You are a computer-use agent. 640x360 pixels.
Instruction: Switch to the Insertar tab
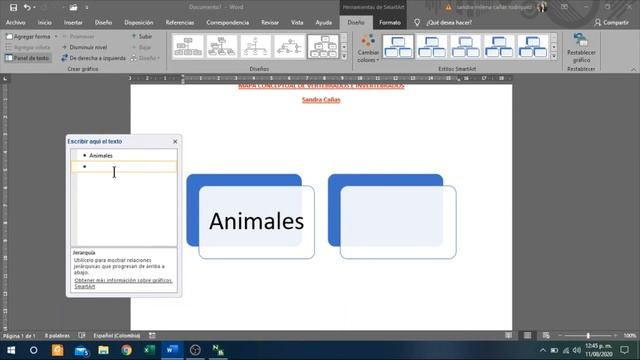click(73, 22)
